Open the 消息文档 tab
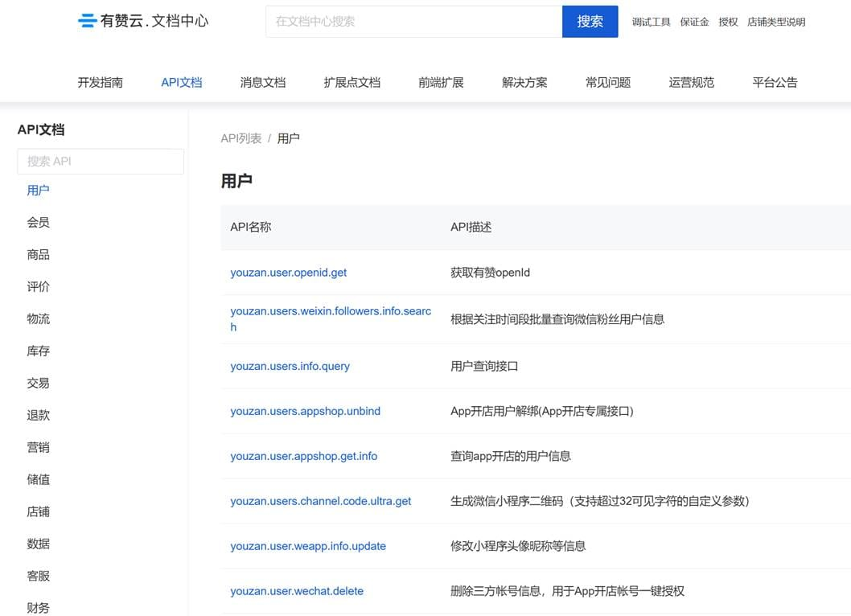 click(263, 83)
